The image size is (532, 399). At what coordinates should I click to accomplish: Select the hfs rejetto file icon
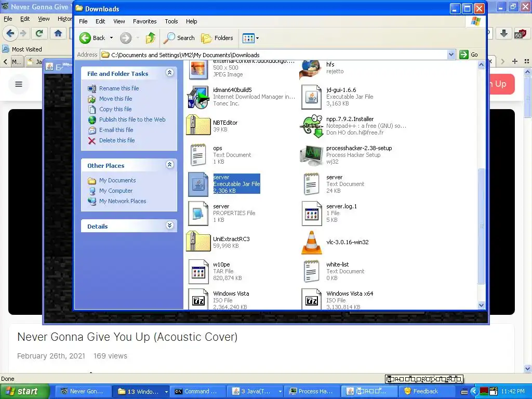tap(311, 69)
